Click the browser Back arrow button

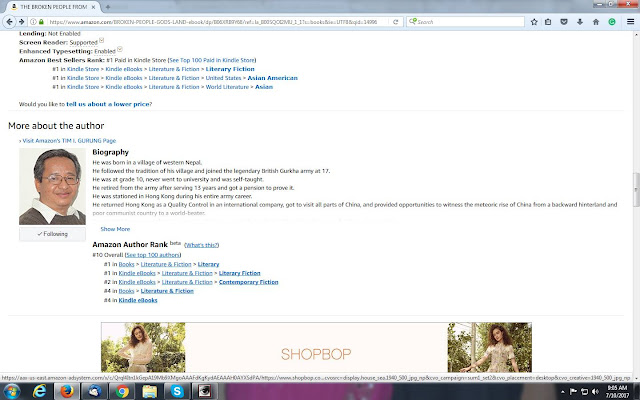9,22
